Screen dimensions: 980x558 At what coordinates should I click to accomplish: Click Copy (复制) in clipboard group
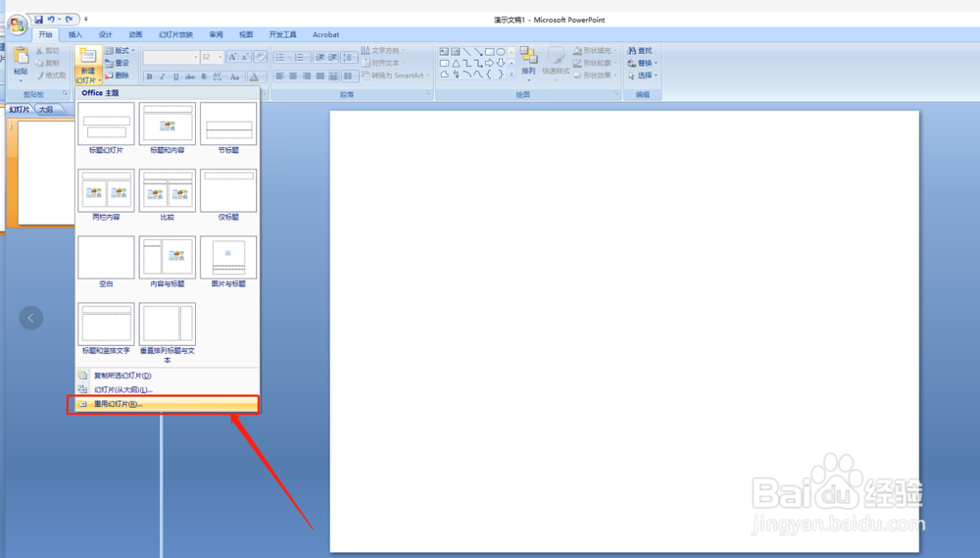[48, 63]
